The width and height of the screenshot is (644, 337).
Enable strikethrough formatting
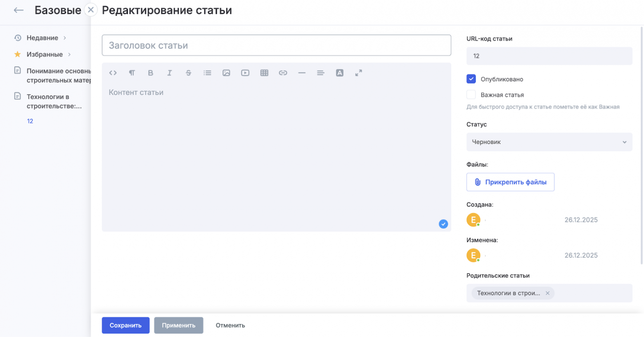pos(188,73)
